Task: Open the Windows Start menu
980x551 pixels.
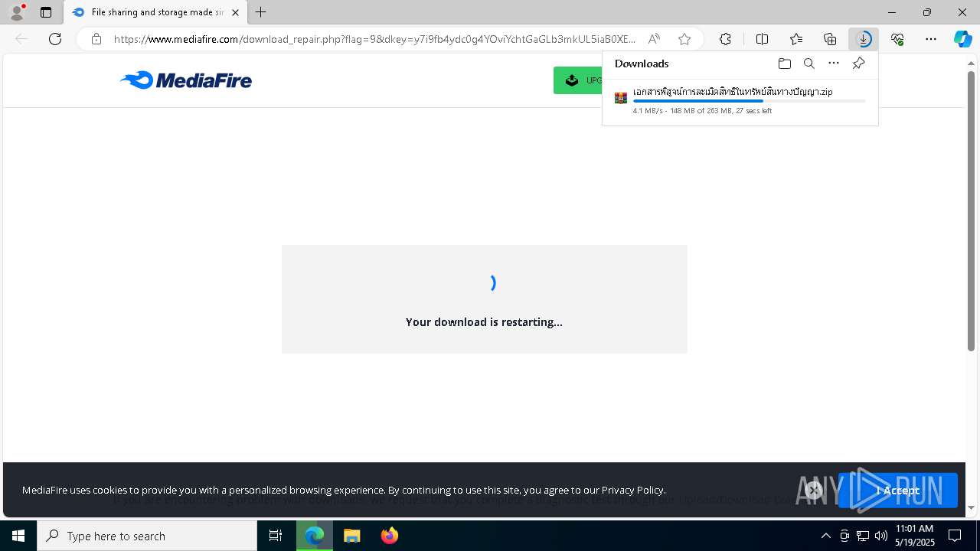Action: point(18,536)
